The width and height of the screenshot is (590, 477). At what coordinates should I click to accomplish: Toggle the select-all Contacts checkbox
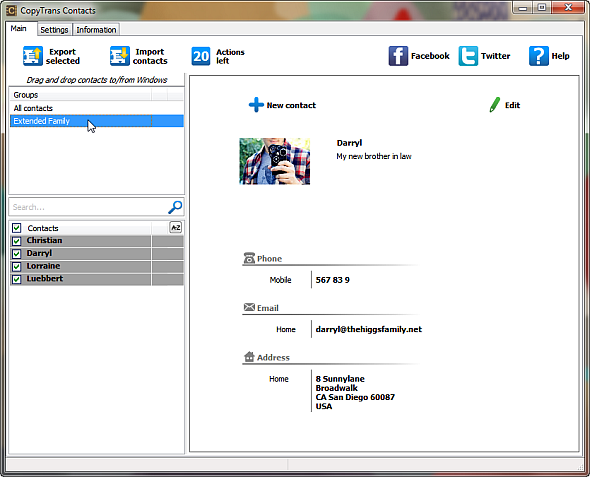click(17, 228)
